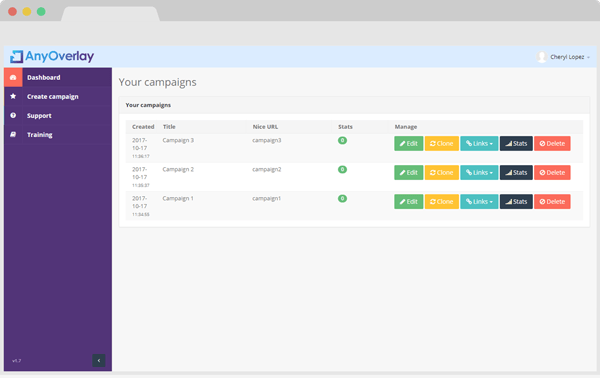
Task: Click the 'campaign2' nice URL cell
Action: [267, 169]
